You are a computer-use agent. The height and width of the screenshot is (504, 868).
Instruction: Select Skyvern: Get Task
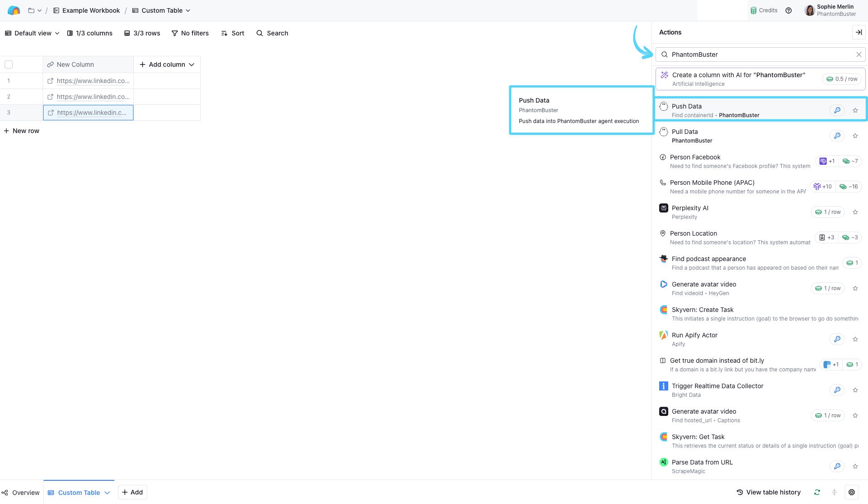coord(760,440)
